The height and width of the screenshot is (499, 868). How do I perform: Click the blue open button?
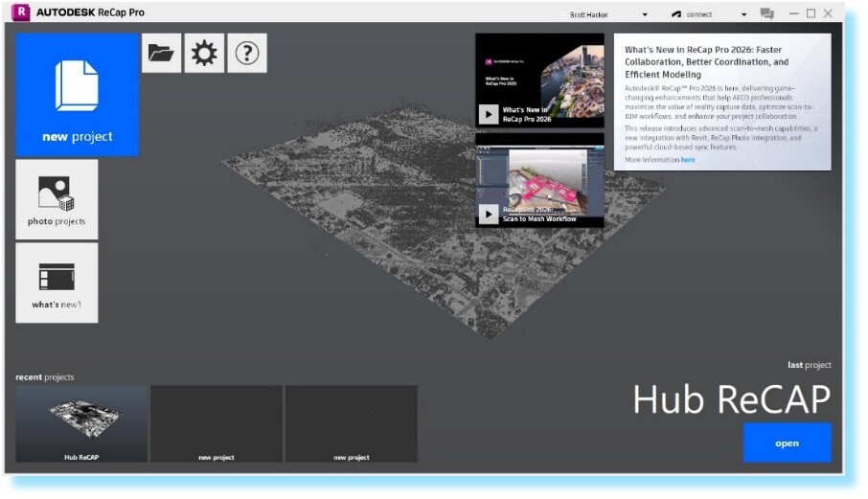click(x=788, y=443)
